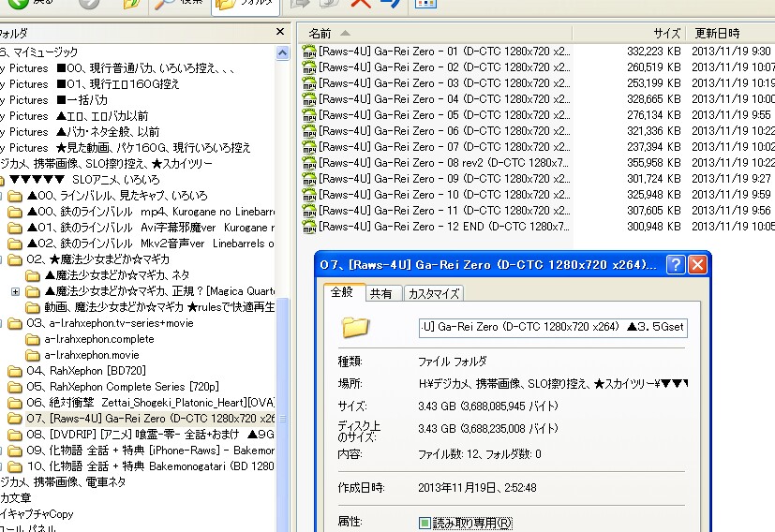Click the magnifier Search icon in the toolbar

coord(164,4)
